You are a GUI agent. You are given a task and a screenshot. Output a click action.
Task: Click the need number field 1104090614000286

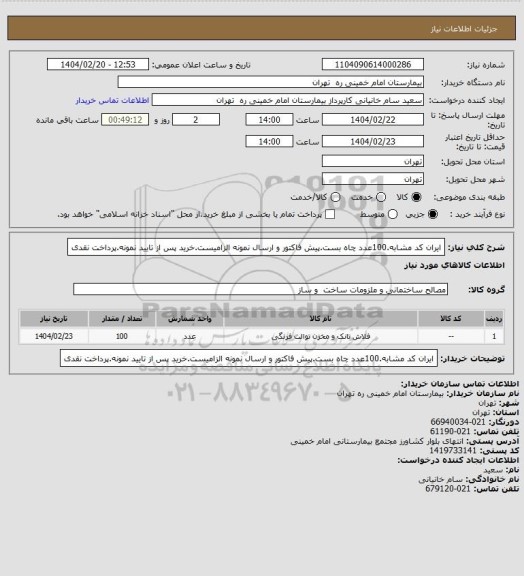tap(373, 64)
